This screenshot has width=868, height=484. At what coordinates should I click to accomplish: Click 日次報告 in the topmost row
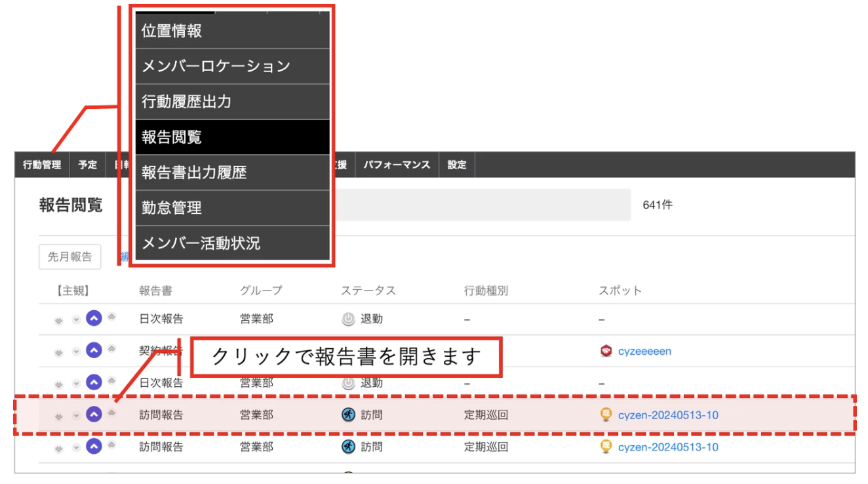pyautogui.click(x=161, y=319)
